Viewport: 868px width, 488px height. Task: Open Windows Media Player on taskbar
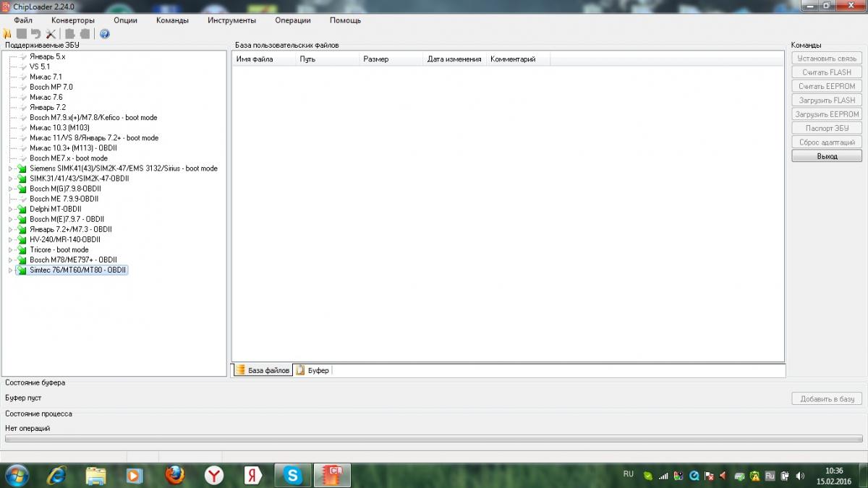coord(135,475)
